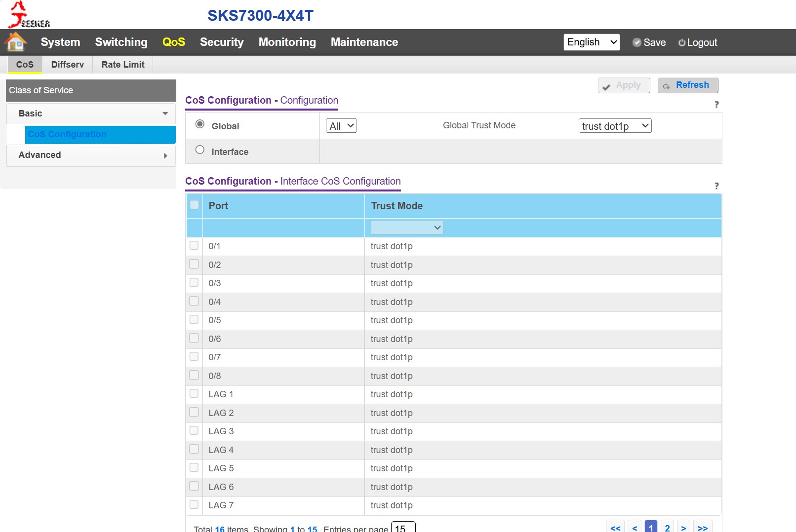Click the SKS7300-4X4T device title
The image size is (796, 532).
[x=260, y=15]
